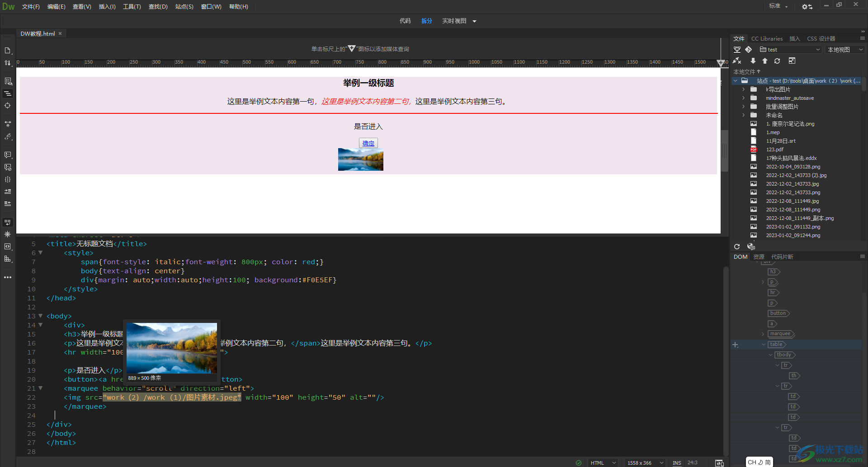
Task: Open the 标准 workspace dropdown
Action: (778, 6)
